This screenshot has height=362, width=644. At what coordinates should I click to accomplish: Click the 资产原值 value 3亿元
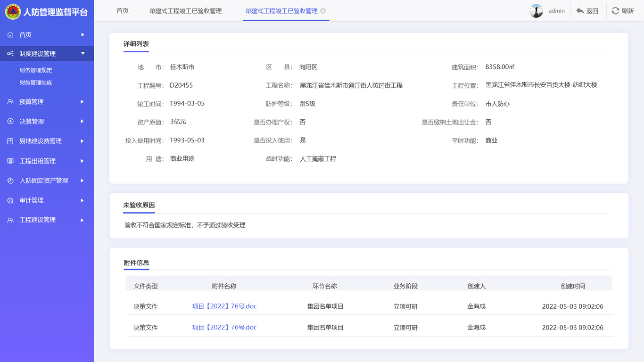click(x=178, y=122)
